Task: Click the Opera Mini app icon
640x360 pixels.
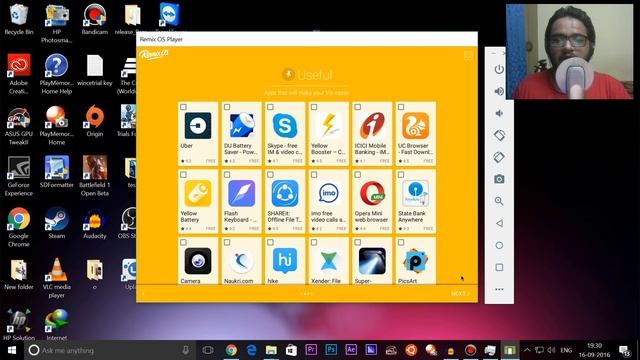Action: [372, 193]
